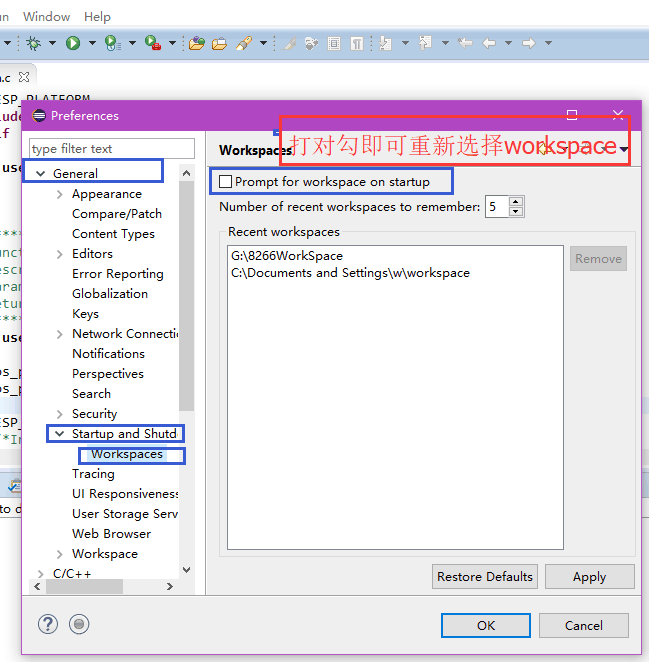Click the Debug bug icon in toolbar
Image resolution: width=649 pixels, height=662 pixels.
pos(33,43)
